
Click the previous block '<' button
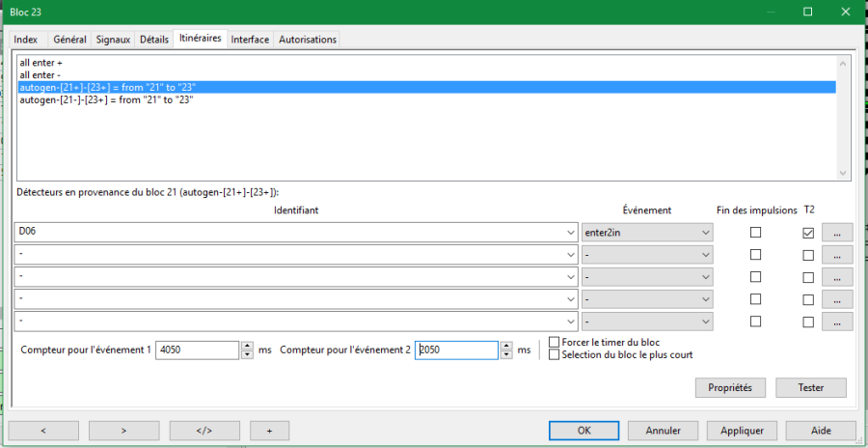pos(43,430)
